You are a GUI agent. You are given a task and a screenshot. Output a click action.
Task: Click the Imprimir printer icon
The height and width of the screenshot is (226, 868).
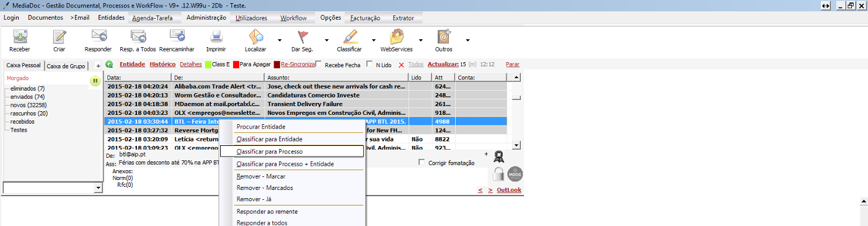tap(216, 37)
